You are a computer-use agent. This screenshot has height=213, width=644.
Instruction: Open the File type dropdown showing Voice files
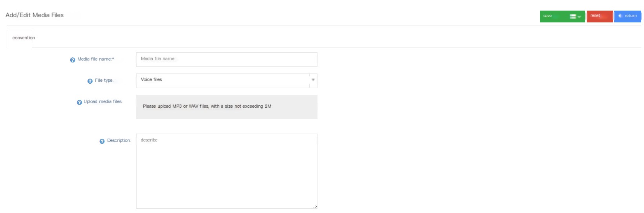pos(227,81)
